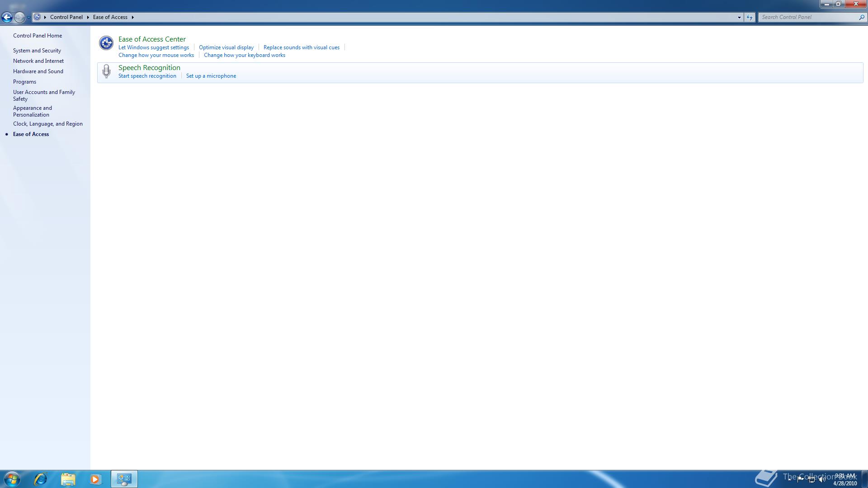Open Programs category in sidebar

24,82
